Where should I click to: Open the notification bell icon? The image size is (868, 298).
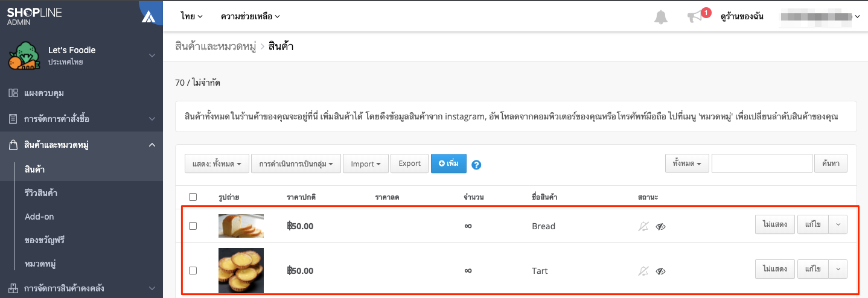click(x=661, y=17)
